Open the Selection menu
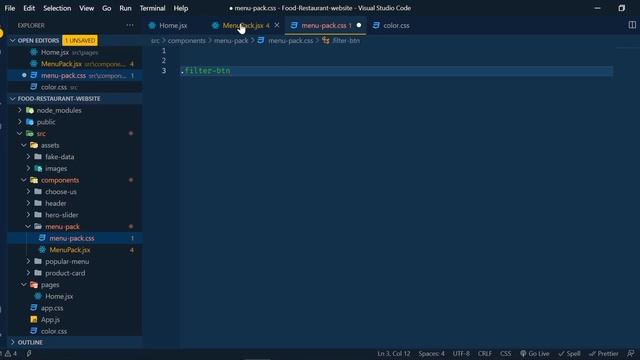 pos(57,8)
